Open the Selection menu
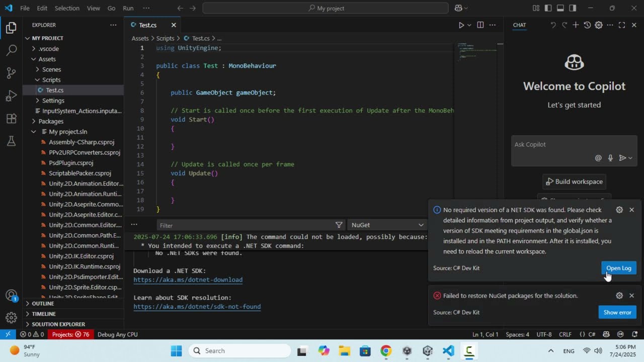Image resolution: width=644 pixels, height=362 pixels. point(67,8)
